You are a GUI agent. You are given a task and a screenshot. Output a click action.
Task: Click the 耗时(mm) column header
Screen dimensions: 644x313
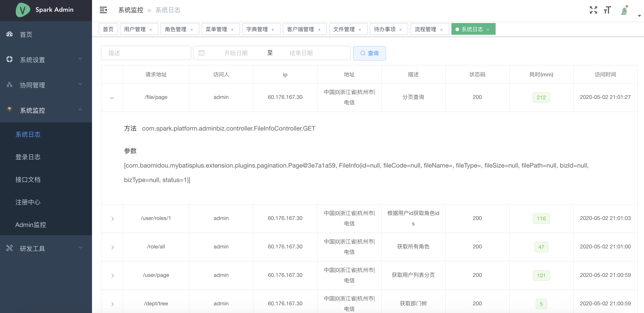[x=541, y=74]
